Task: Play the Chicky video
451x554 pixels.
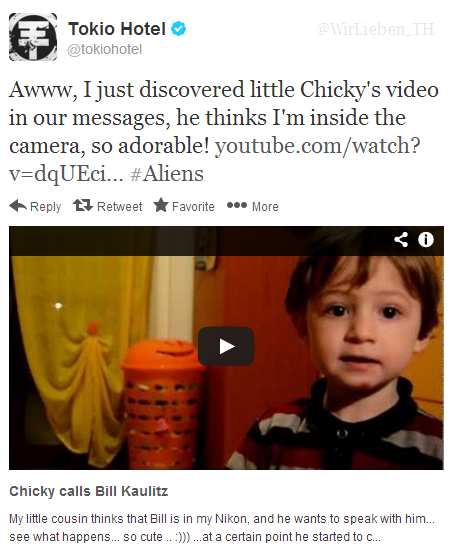Action: [226, 346]
